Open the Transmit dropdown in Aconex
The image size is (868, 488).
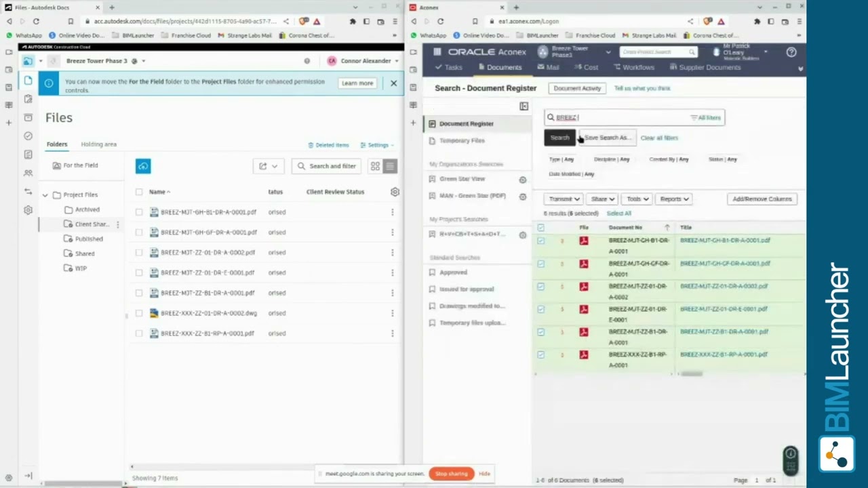[564, 199]
